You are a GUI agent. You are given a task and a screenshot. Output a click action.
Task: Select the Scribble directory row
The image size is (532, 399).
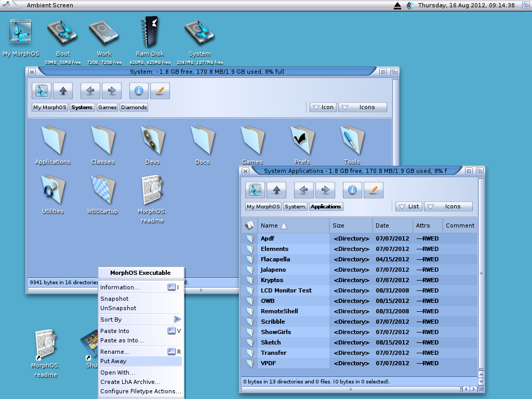[x=360, y=322]
